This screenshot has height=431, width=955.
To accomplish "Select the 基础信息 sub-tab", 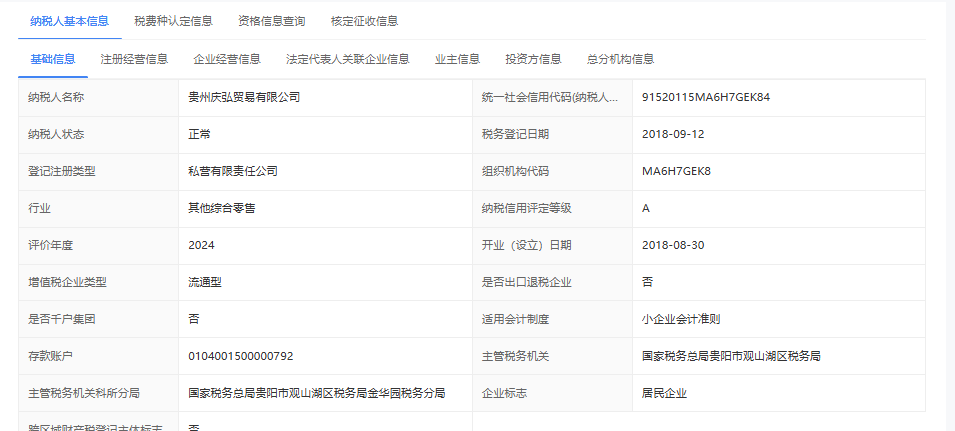I will point(53,59).
